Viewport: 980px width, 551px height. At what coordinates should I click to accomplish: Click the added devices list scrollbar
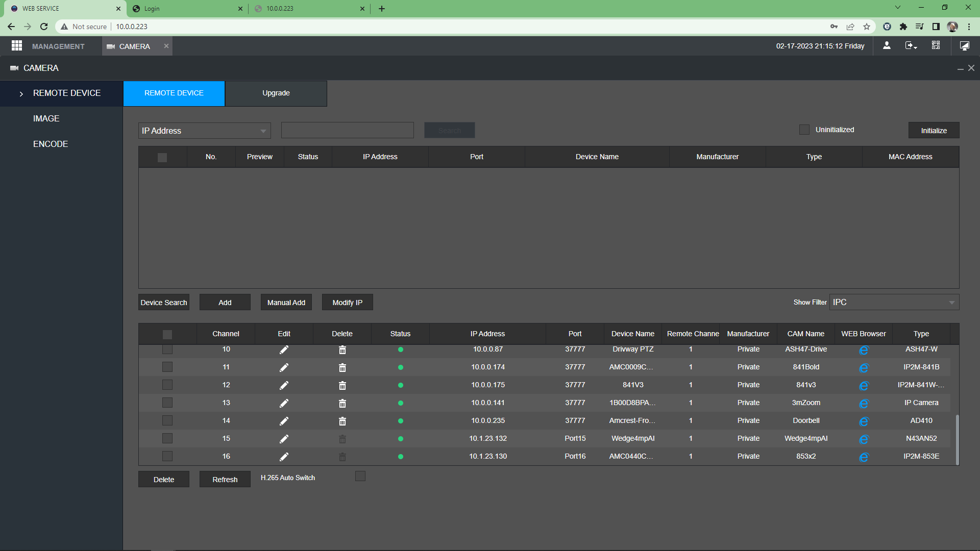click(x=957, y=439)
